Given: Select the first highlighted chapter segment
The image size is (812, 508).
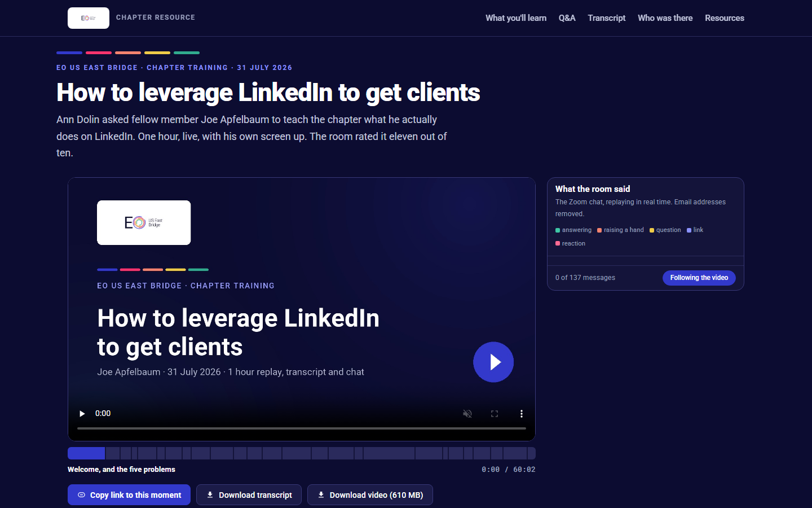Looking at the screenshot, I should pos(86,453).
